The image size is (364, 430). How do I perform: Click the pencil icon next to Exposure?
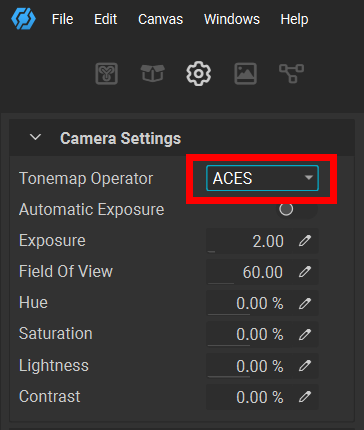305,241
